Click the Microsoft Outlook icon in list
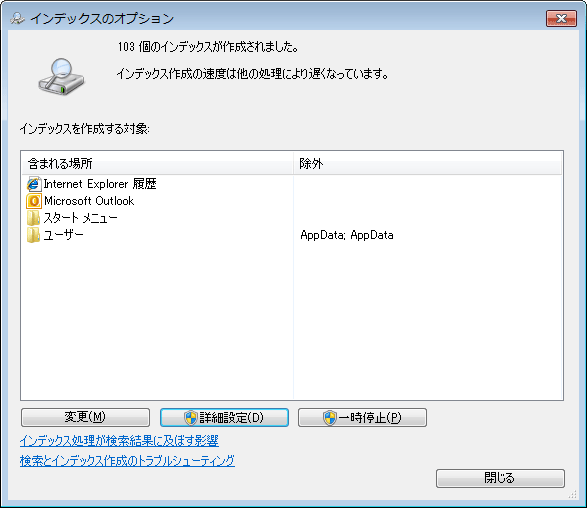 [34, 201]
